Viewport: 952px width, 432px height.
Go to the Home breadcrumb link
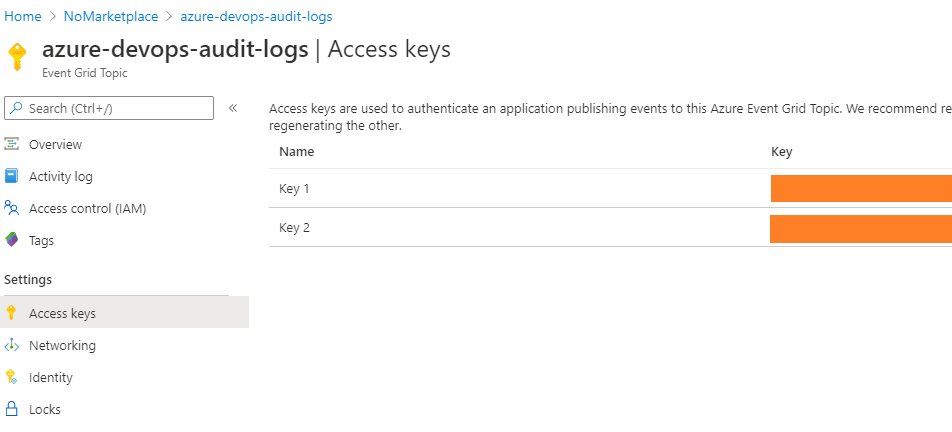(x=23, y=17)
